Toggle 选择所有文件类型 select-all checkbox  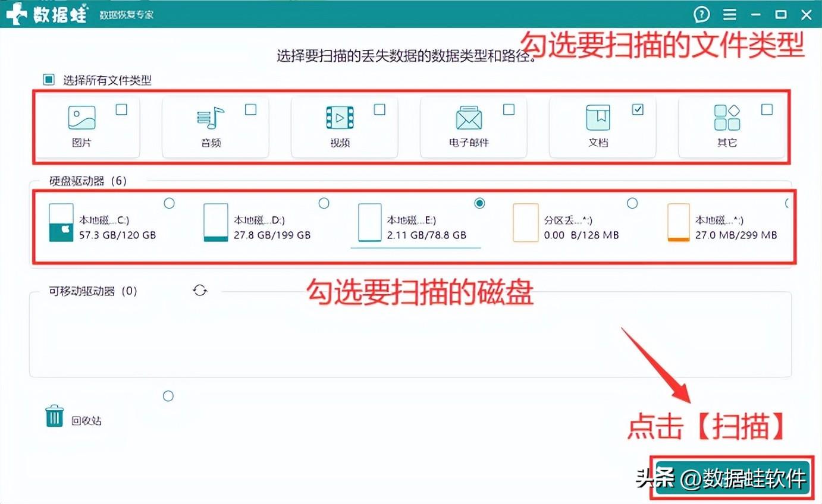click(49, 80)
